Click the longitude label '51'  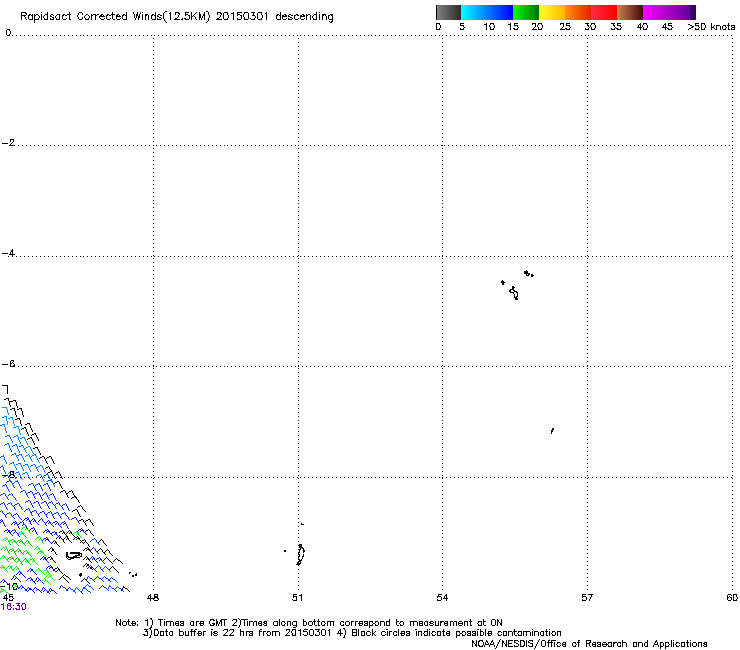pyautogui.click(x=297, y=598)
